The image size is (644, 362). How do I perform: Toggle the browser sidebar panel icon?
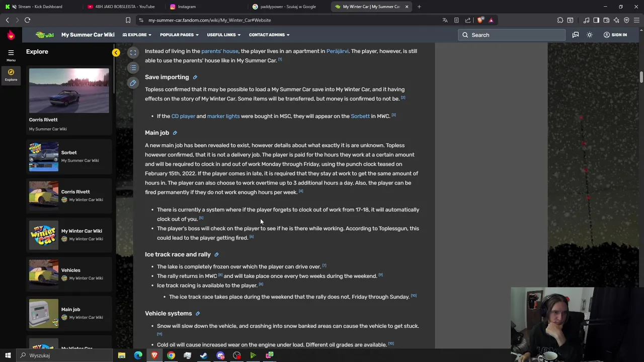coord(596,20)
